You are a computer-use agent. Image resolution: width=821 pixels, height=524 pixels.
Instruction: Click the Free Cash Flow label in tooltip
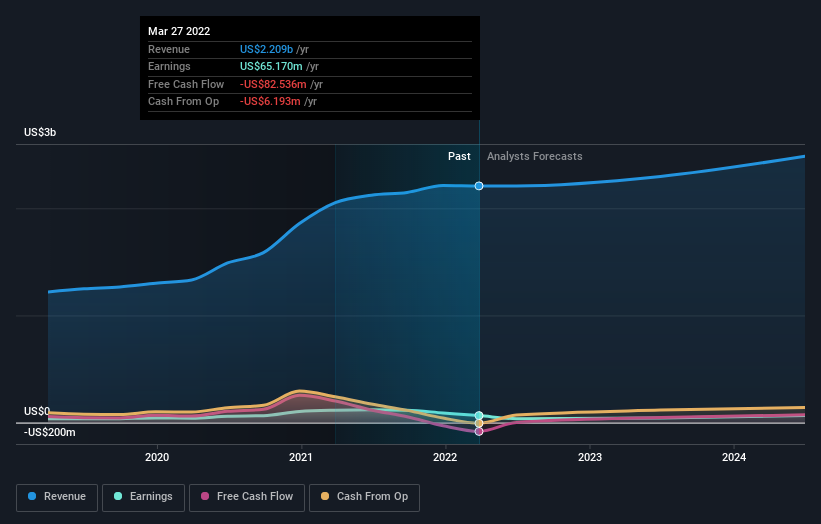click(186, 84)
